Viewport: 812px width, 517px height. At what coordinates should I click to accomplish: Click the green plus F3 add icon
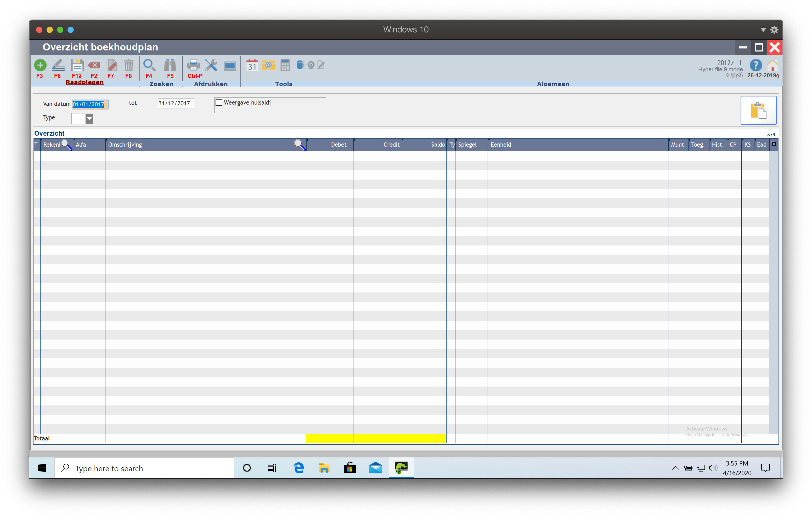point(40,65)
